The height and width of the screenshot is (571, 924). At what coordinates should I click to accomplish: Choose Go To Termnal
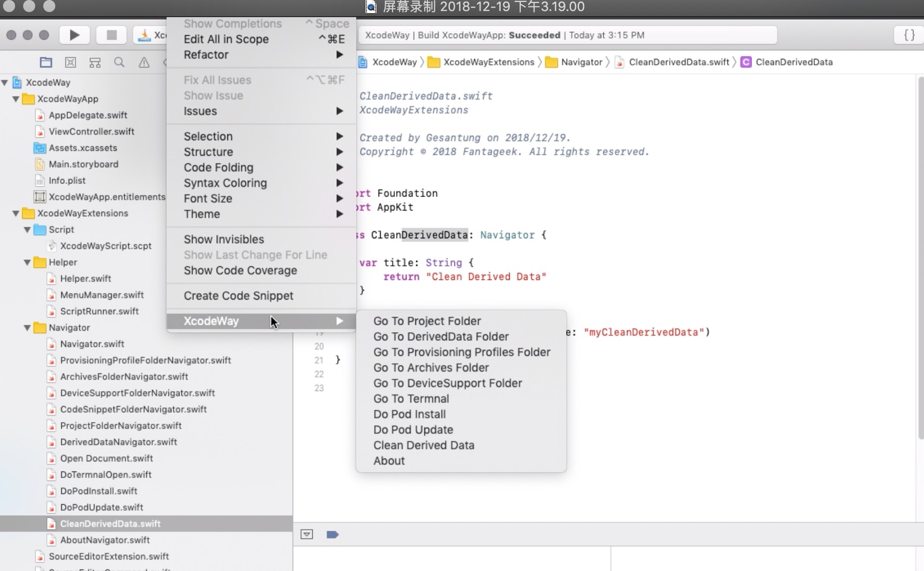(461, 399)
